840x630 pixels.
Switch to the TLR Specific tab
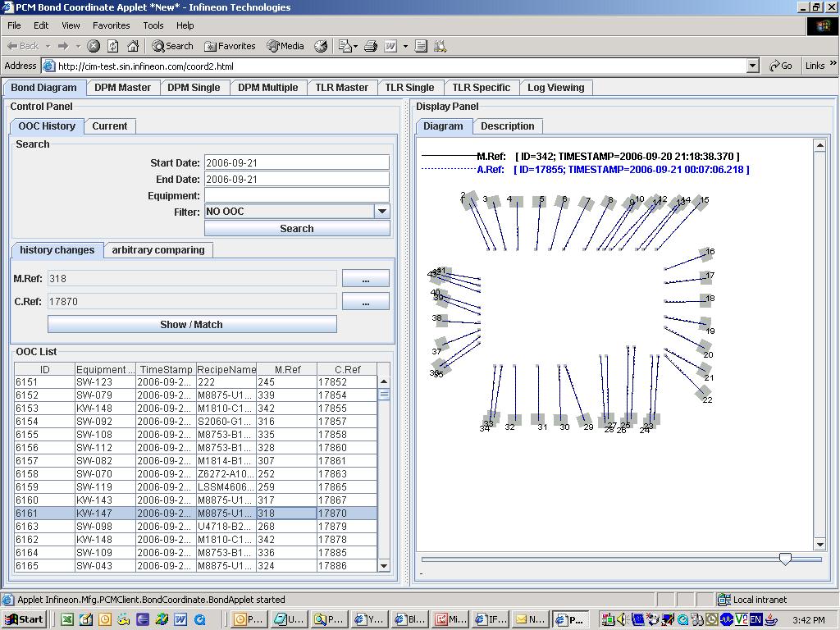coord(481,88)
